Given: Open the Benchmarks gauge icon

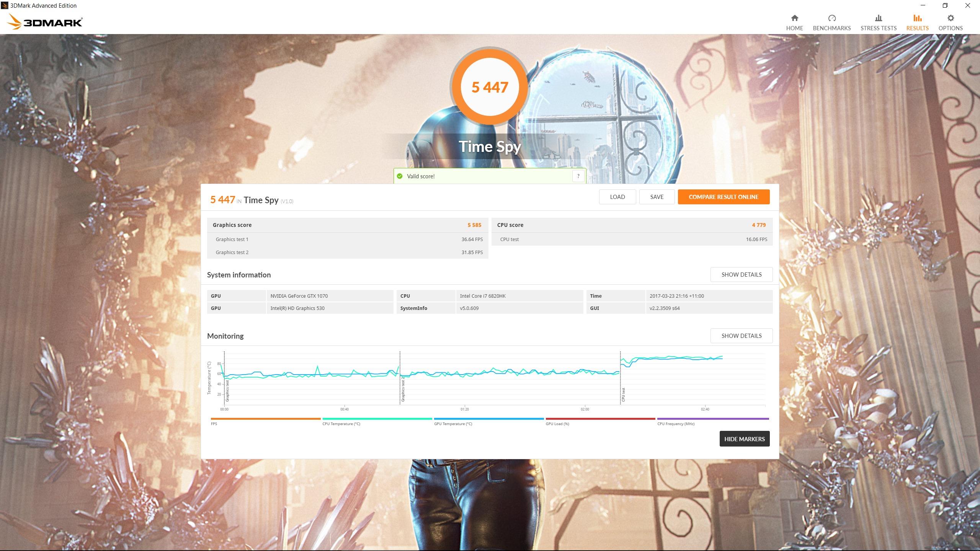Looking at the screenshot, I should click(831, 18).
